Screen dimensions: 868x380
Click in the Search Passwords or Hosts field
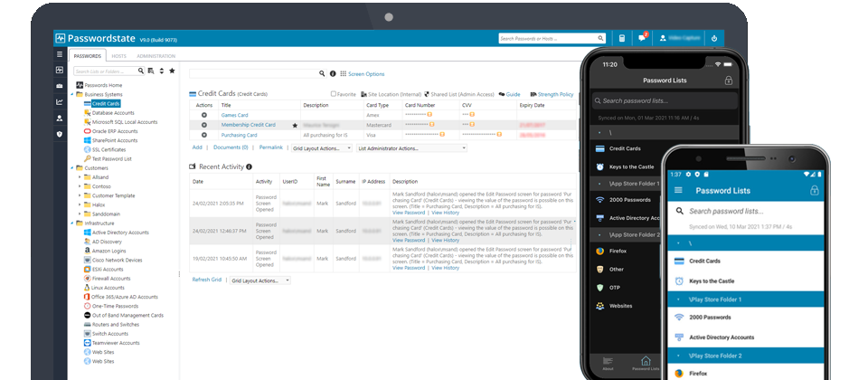pyautogui.click(x=552, y=38)
